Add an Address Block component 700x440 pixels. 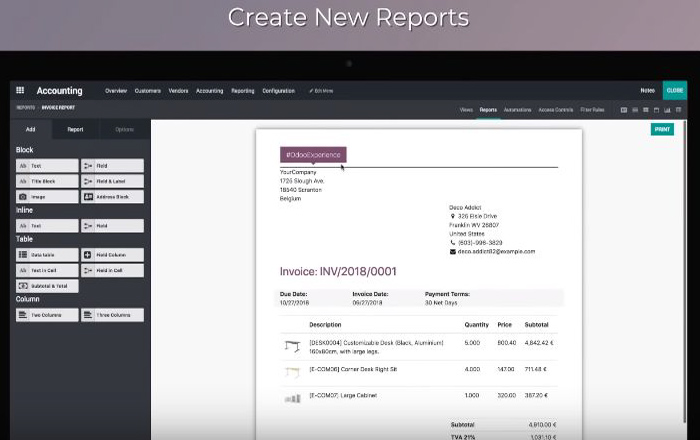[112, 197]
